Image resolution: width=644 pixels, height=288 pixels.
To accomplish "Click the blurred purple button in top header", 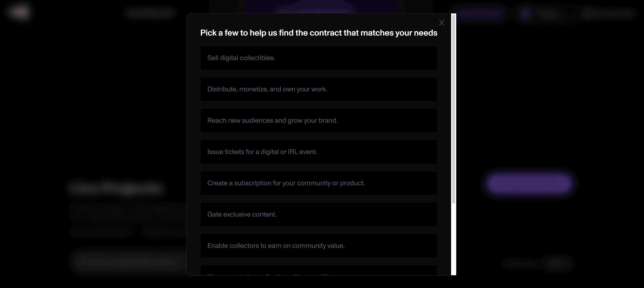I will click(x=480, y=13).
